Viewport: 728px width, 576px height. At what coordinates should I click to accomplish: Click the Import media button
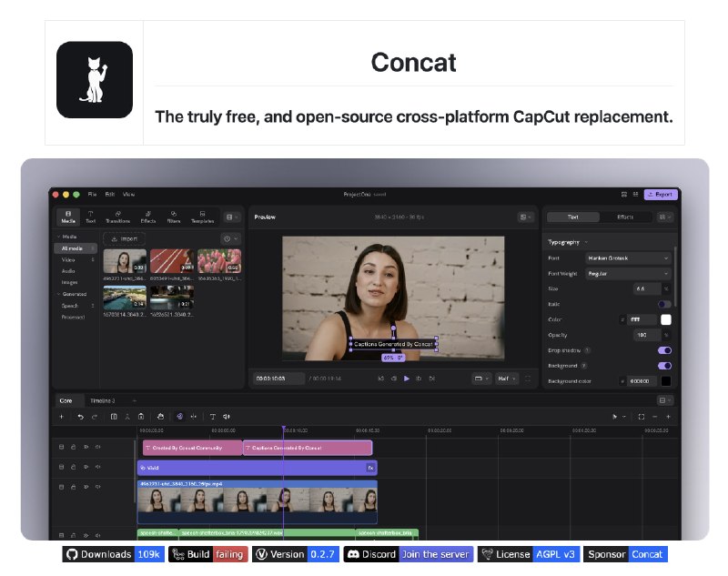tap(125, 238)
